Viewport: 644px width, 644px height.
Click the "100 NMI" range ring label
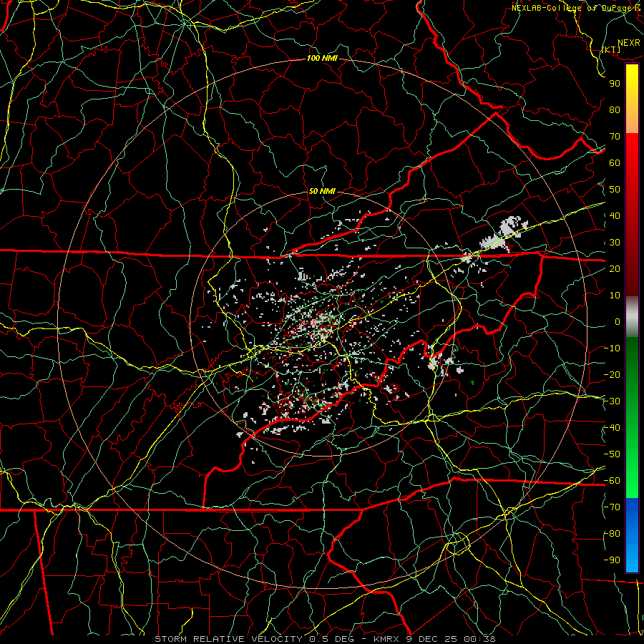[x=322, y=59]
